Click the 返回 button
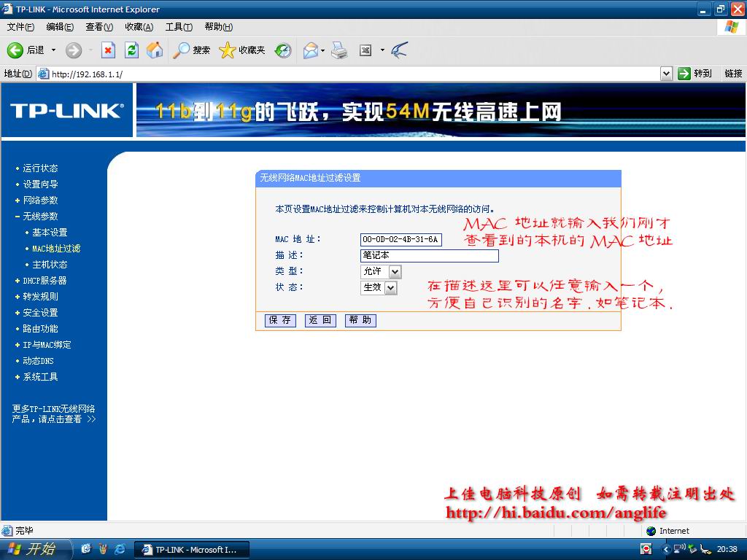 [x=320, y=321]
